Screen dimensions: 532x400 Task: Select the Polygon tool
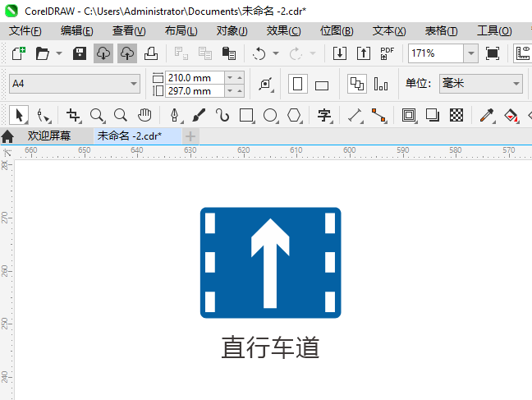[x=295, y=116]
